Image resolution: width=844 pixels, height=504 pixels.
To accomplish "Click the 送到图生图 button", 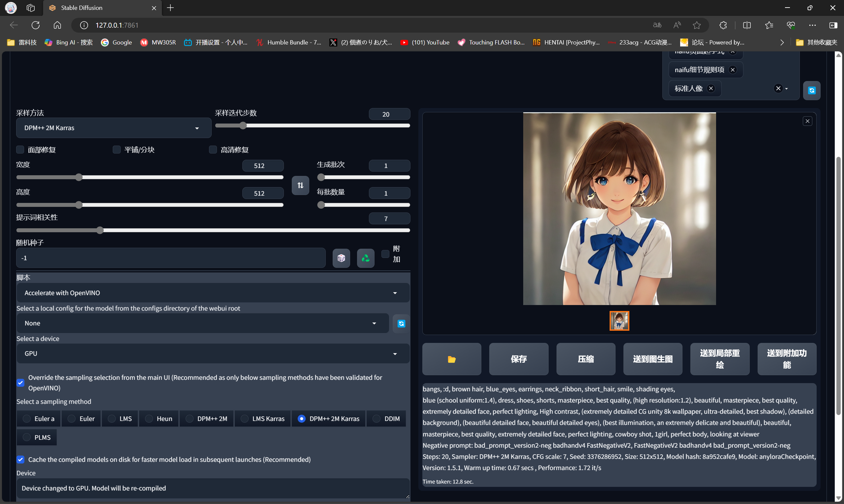I will (652, 359).
